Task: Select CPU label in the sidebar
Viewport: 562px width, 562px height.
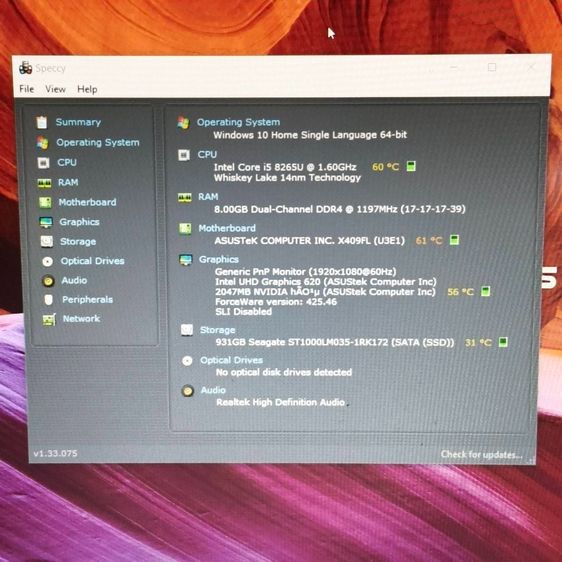Action: click(67, 162)
